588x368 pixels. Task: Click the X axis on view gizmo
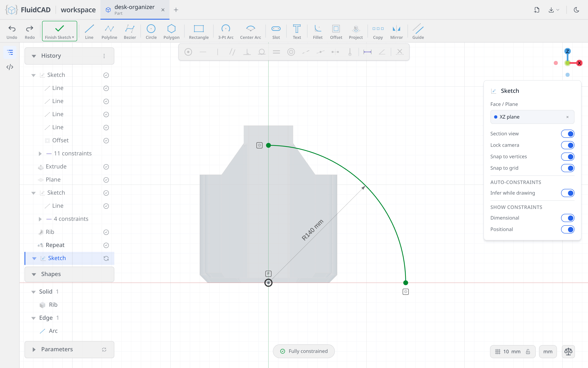(x=579, y=63)
